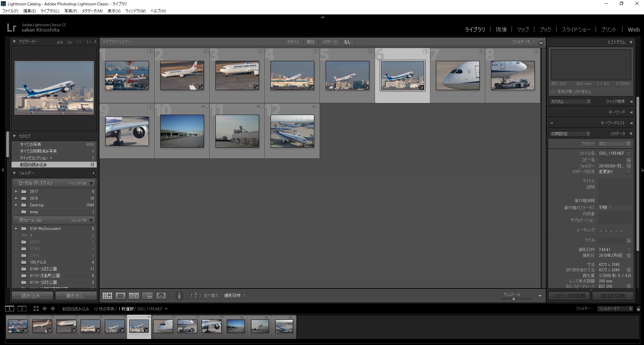Collapse the ヒストグラム panel
This screenshot has width=644, height=345.
pyautogui.click(x=631, y=42)
